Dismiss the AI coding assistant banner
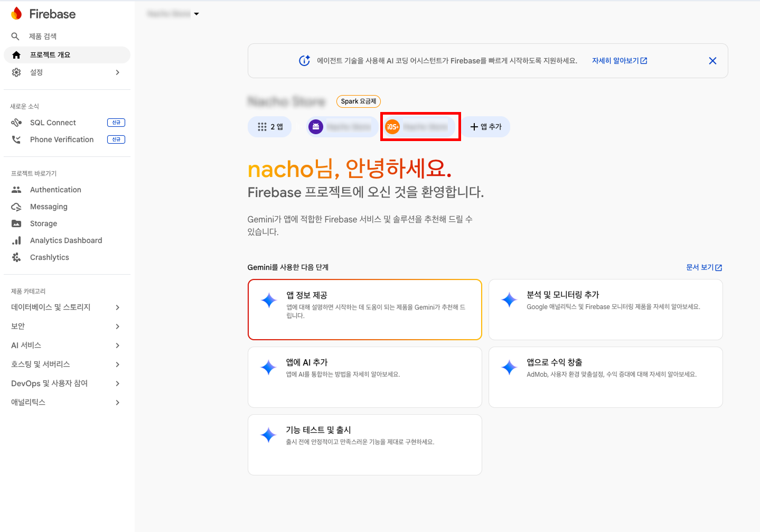 pos(712,61)
